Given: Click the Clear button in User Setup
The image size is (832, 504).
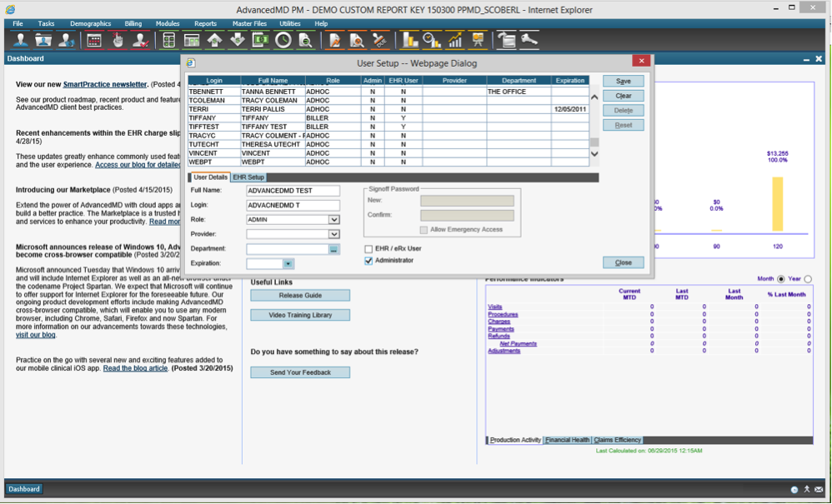Looking at the screenshot, I should (624, 96).
